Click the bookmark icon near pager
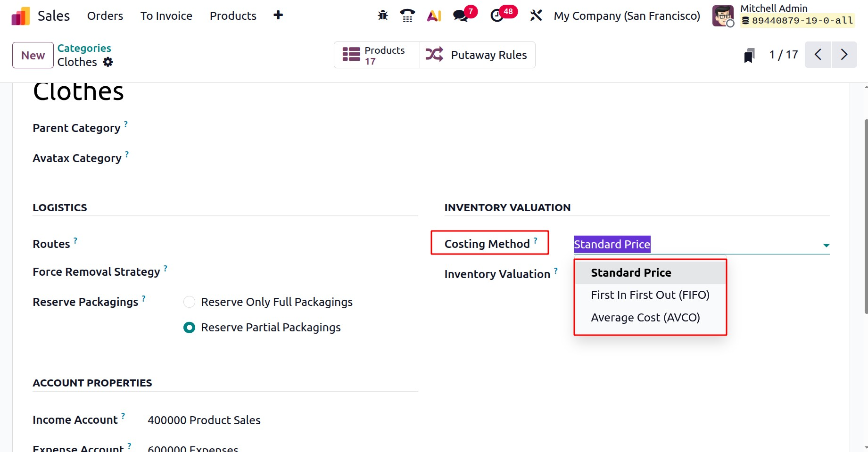Screen dimensions: 868x452 pos(749,55)
